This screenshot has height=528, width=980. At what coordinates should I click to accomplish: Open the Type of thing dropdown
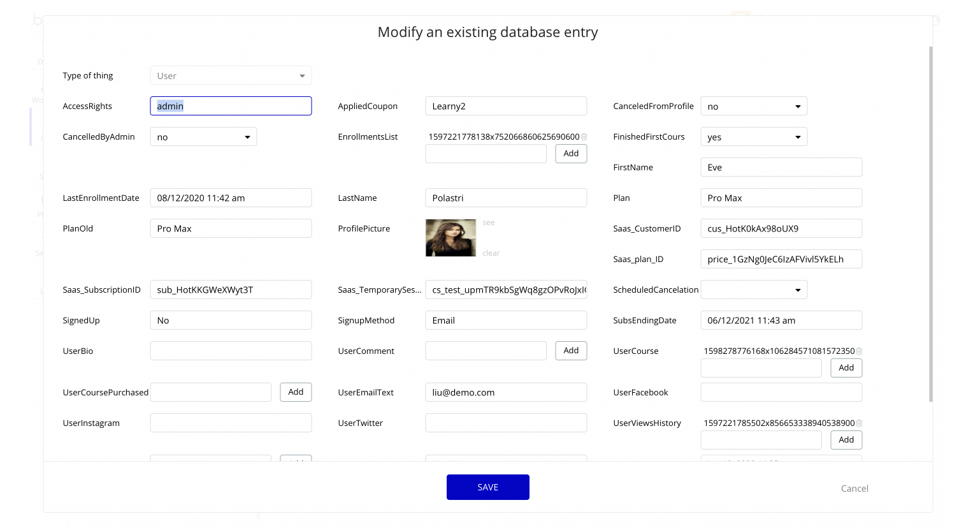coord(231,76)
